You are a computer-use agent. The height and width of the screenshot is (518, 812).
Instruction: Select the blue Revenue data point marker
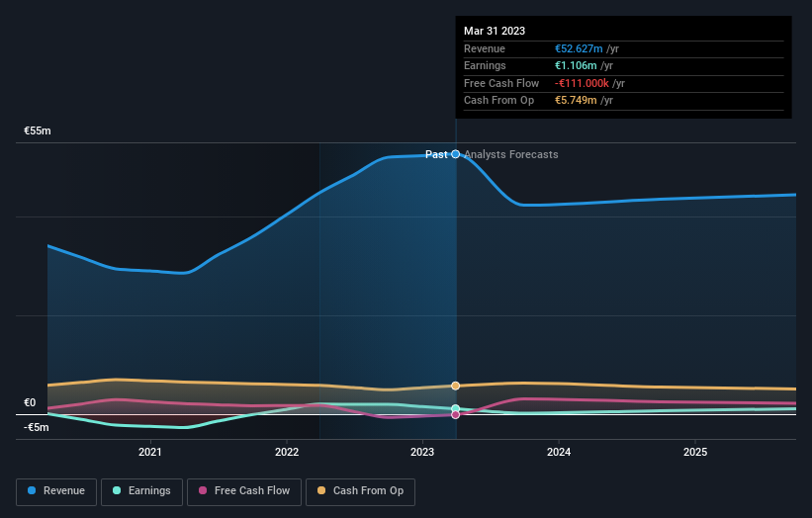tap(455, 154)
